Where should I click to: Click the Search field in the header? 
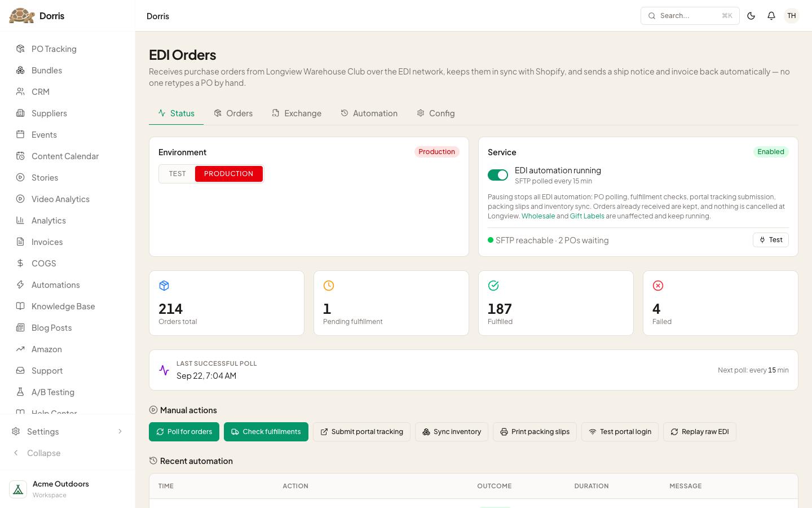tap(690, 16)
